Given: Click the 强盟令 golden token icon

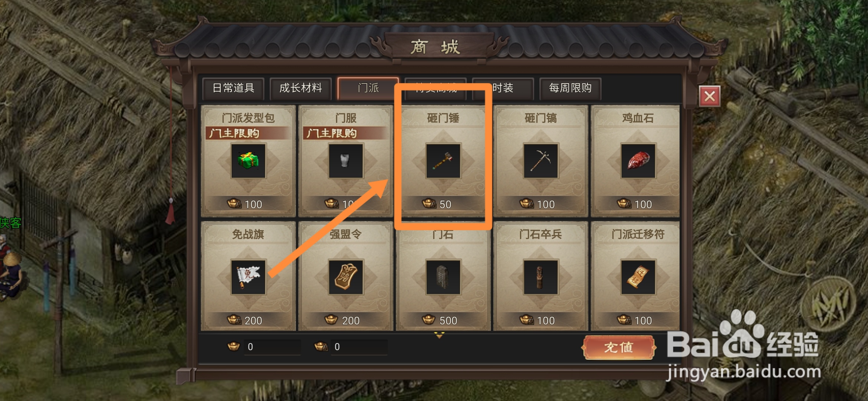Looking at the screenshot, I should click(x=346, y=277).
